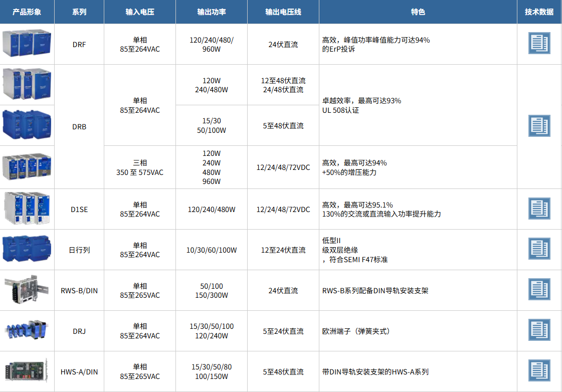Image resolution: width=562 pixels, height=392 pixels.
Task: Select the HWS-A/DIN series name
Action: (x=79, y=372)
